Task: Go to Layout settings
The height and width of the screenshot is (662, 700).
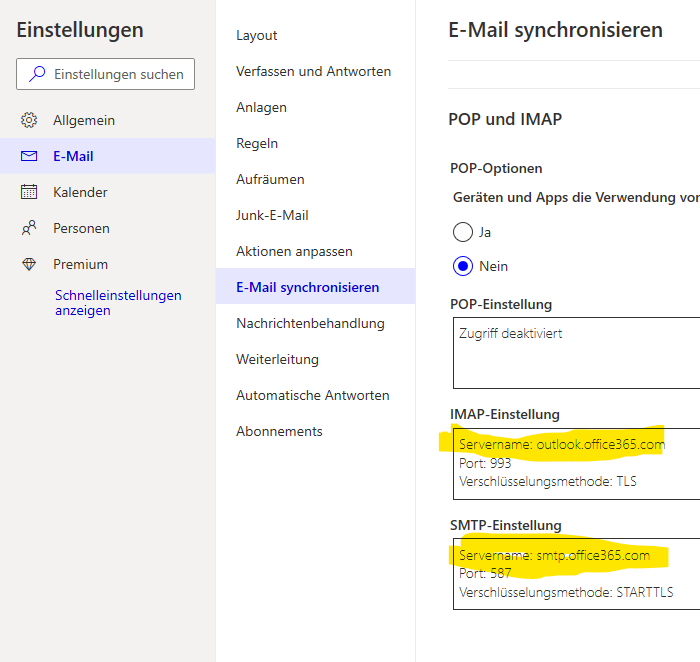Action: pyautogui.click(x=316, y=35)
